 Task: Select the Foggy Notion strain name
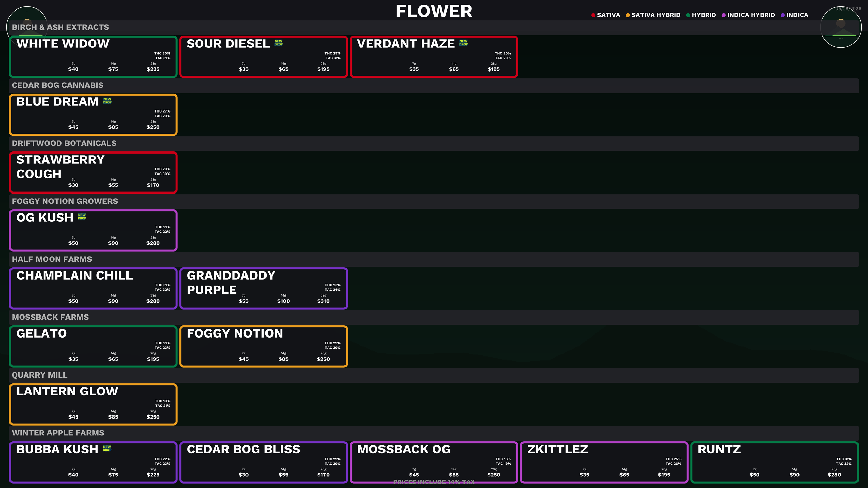point(235,333)
